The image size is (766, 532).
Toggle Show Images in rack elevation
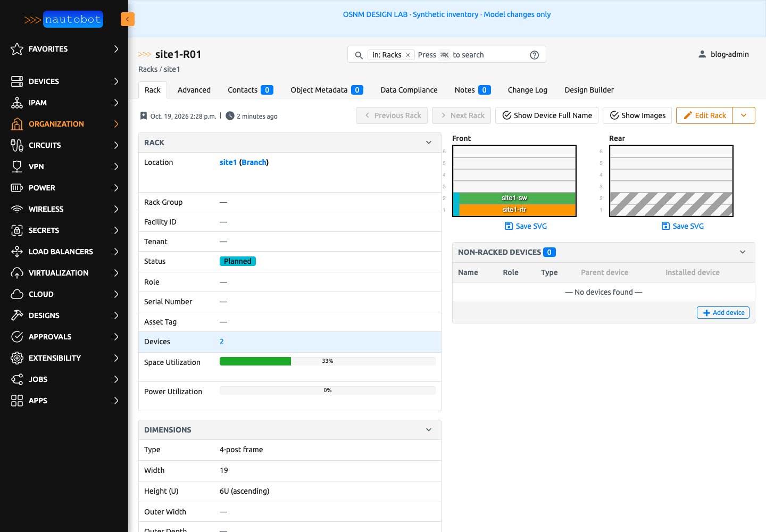(637, 115)
